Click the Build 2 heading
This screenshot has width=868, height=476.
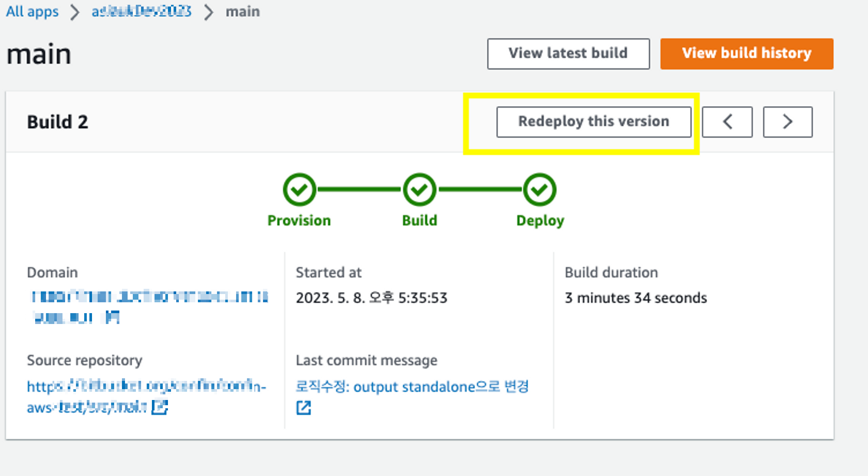click(x=58, y=122)
